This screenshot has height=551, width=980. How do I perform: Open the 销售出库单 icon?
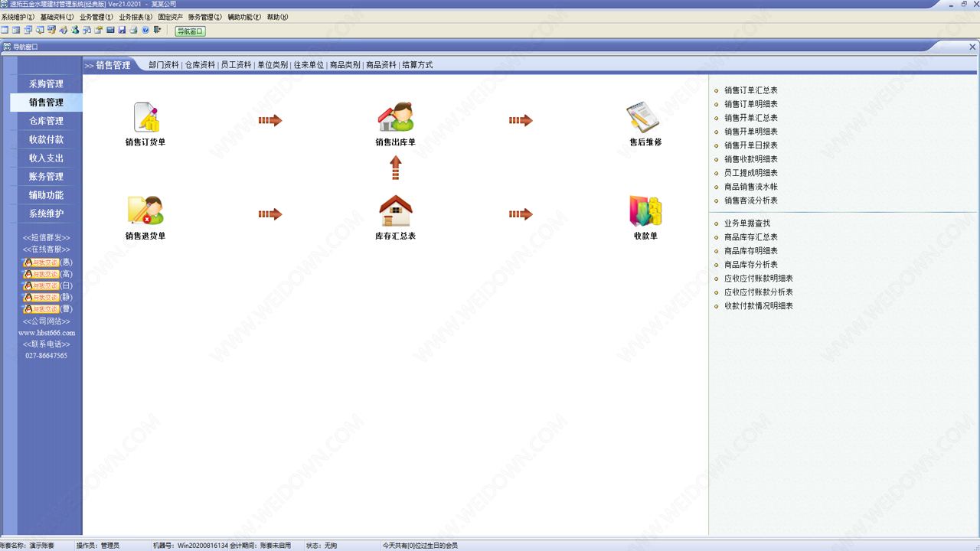click(x=395, y=118)
